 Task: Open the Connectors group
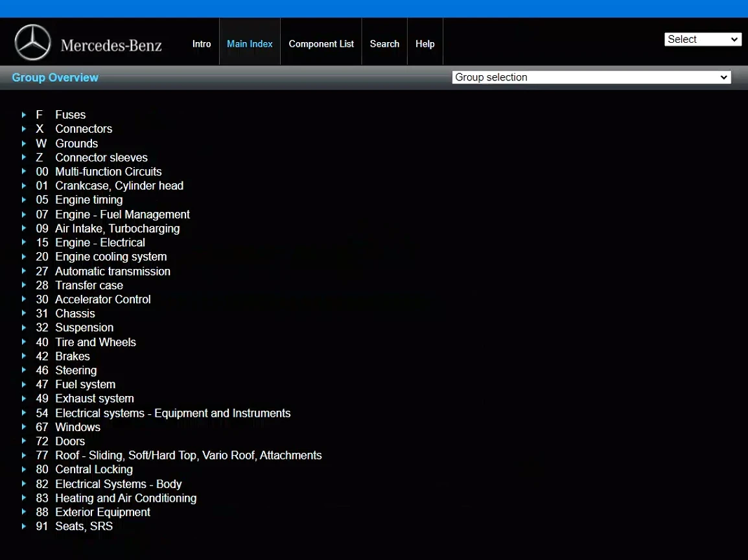[84, 129]
